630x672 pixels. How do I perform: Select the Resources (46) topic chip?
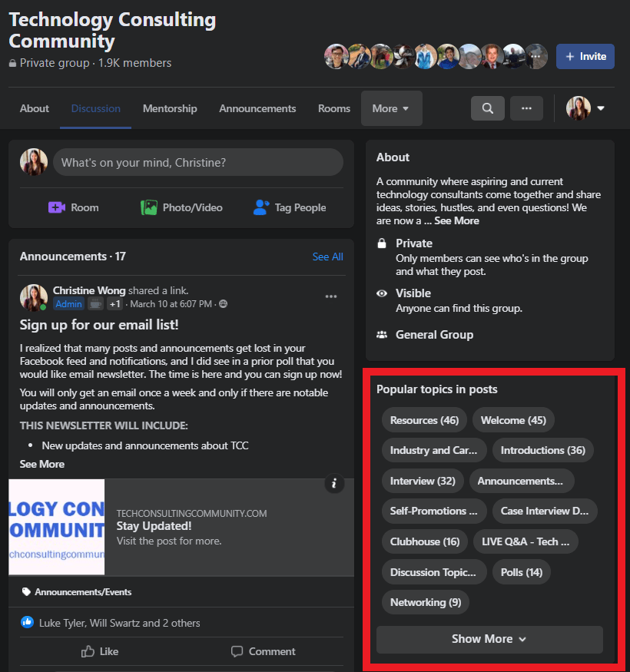[424, 420]
